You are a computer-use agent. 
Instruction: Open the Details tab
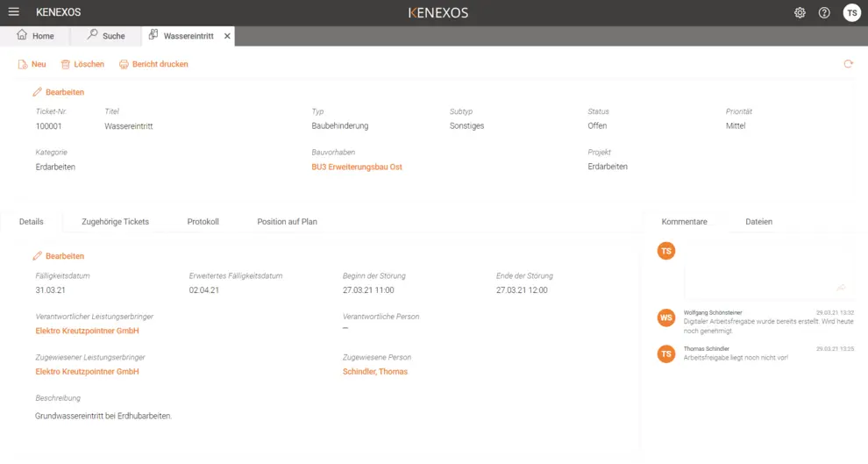click(31, 222)
